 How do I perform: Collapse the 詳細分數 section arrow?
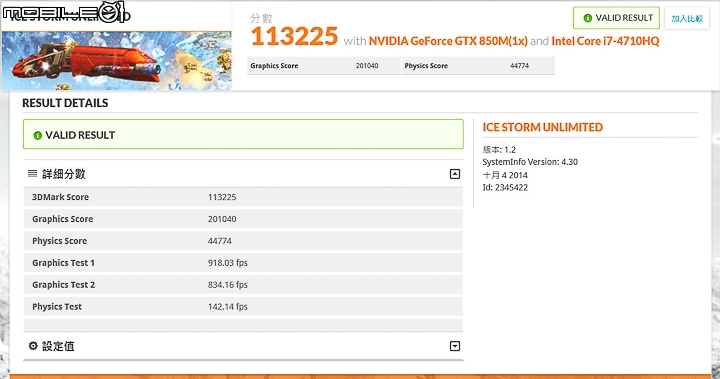[455, 174]
